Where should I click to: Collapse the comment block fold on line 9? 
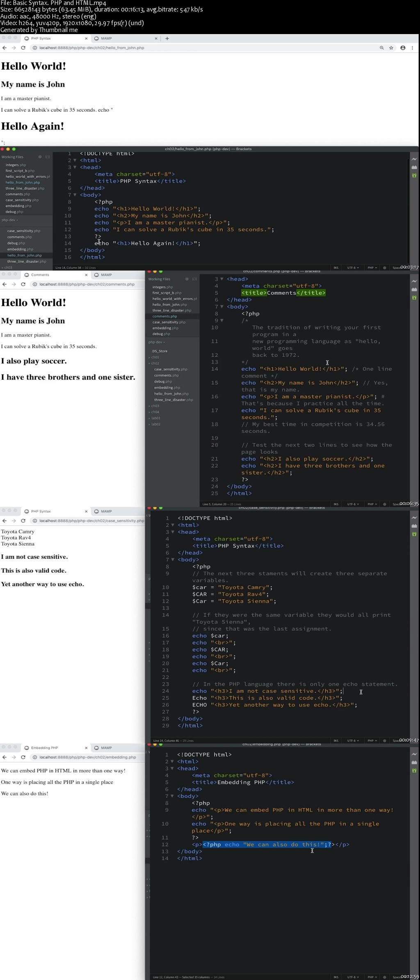tap(222, 320)
